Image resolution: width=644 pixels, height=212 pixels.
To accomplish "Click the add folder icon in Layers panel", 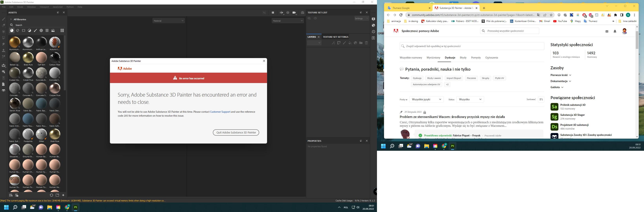I will 361,43.
